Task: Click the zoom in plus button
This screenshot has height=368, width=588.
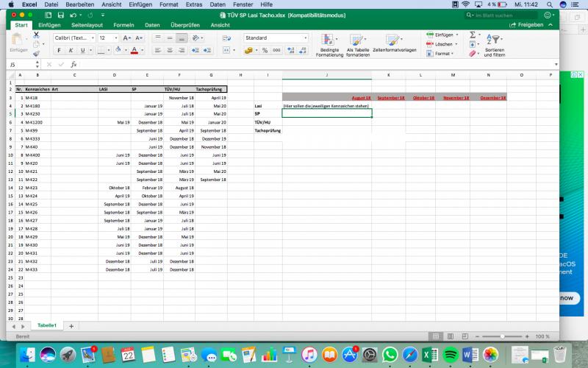Action: [527, 336]
